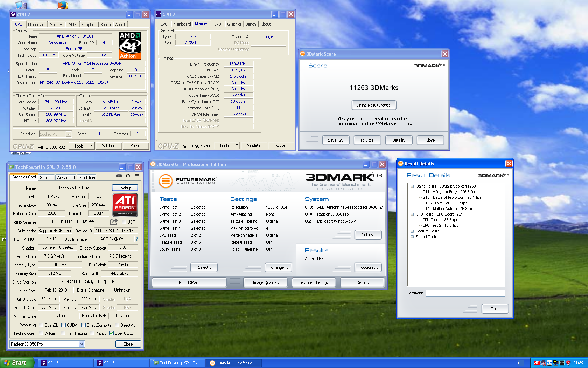The image size is (588, 368).
Task: Expand the Sound Tests tree node
Action: 412,237
